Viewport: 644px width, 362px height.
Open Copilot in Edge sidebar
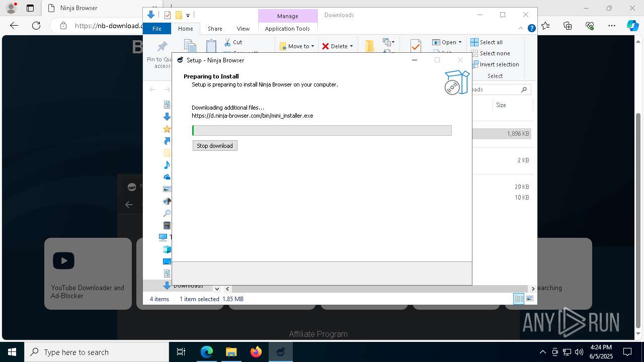coord(632,26)
